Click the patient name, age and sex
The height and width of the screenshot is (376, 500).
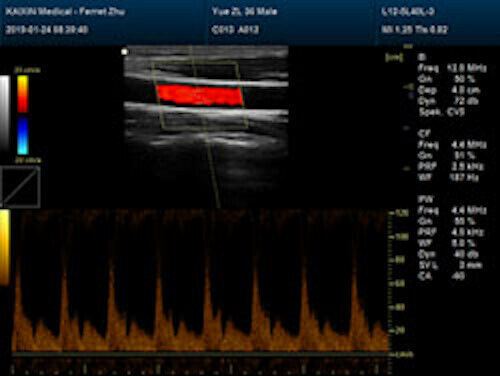[x=244, y=12]
